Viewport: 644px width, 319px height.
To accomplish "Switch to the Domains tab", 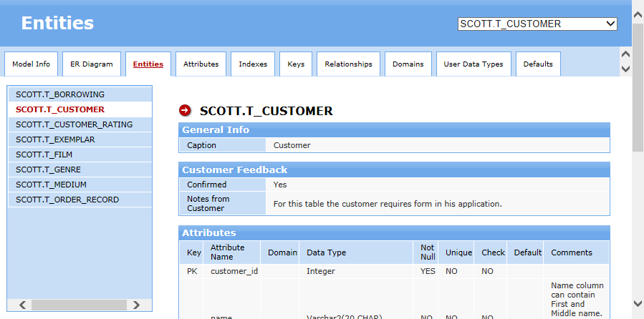I will (x=408, y=64).
